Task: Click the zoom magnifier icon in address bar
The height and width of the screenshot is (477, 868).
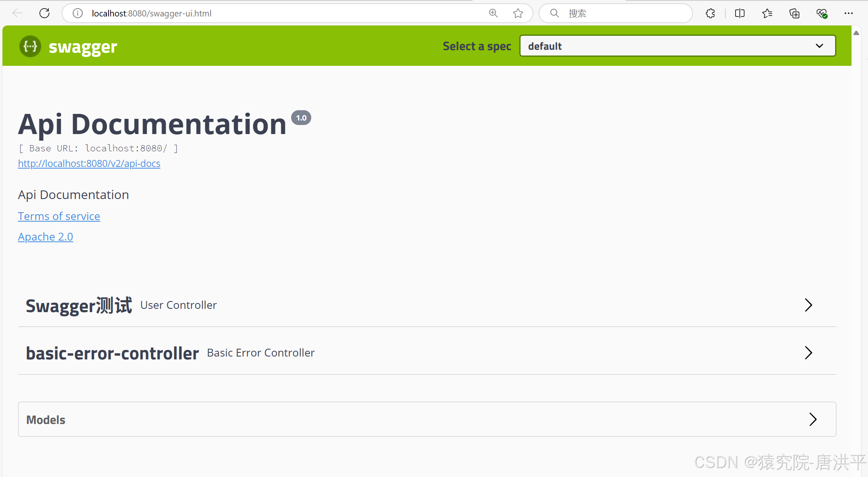Action: click(493, 13)
